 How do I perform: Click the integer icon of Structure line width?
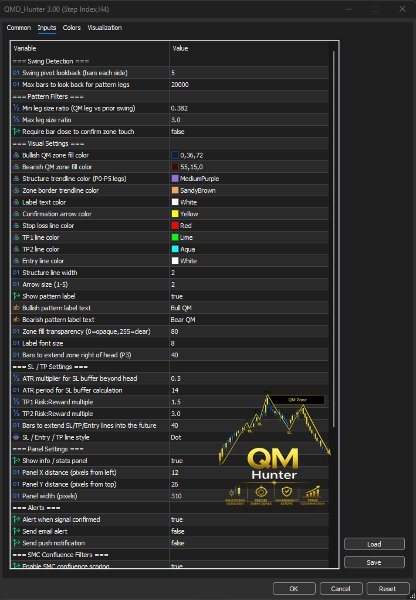point(16,272)
